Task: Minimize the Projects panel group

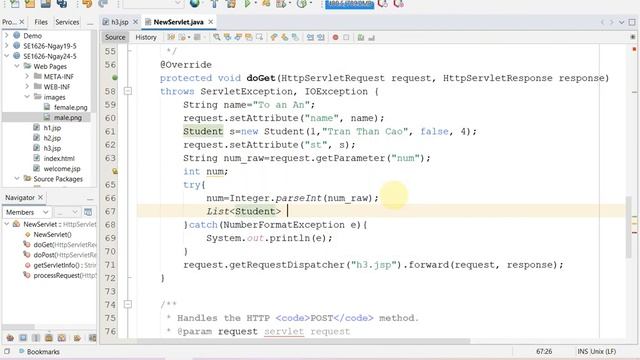Action: (90, 24)
